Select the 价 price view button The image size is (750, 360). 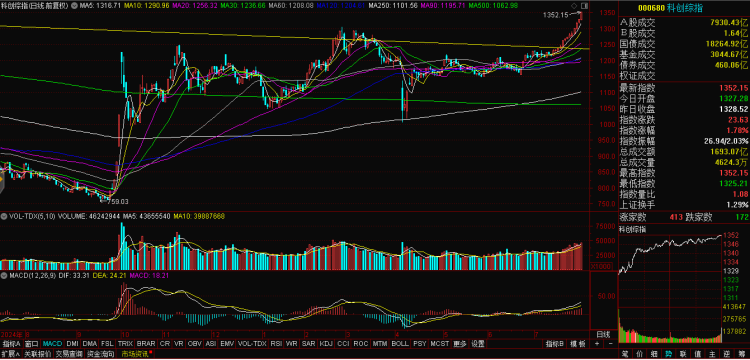coord(641,354)
